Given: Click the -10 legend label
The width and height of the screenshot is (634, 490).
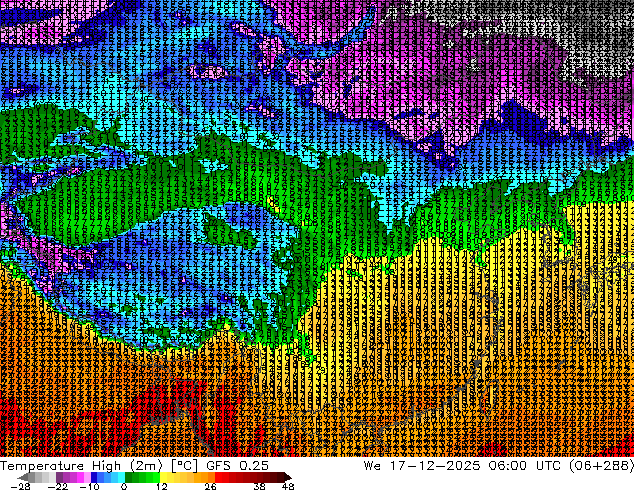Looking at the screenshot, I should (89, 486).
